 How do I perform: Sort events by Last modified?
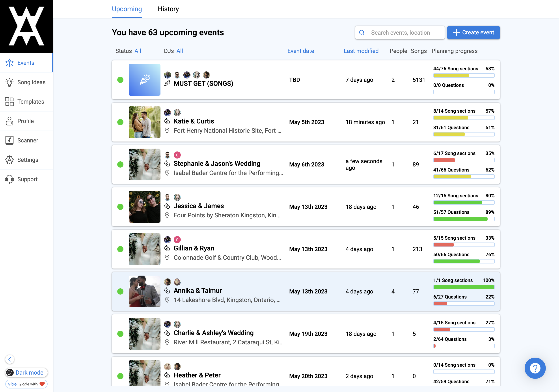click(361, 51)
